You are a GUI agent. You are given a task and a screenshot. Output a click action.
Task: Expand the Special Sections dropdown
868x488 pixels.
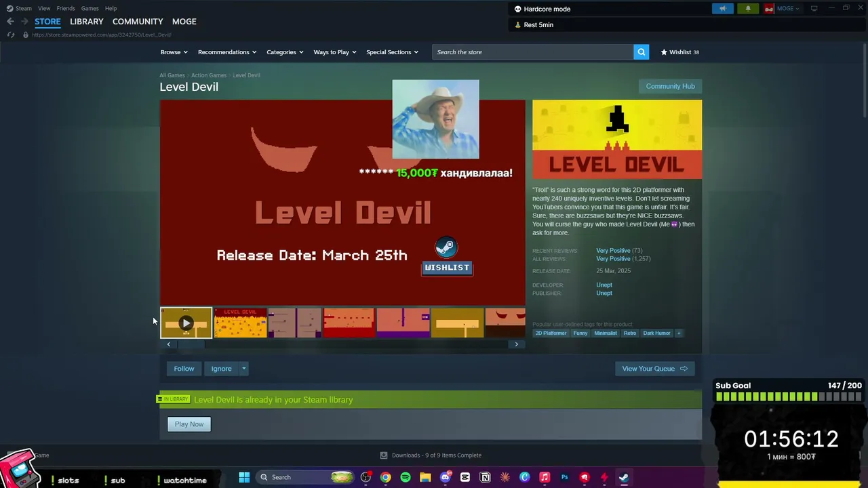click(393, 52)
